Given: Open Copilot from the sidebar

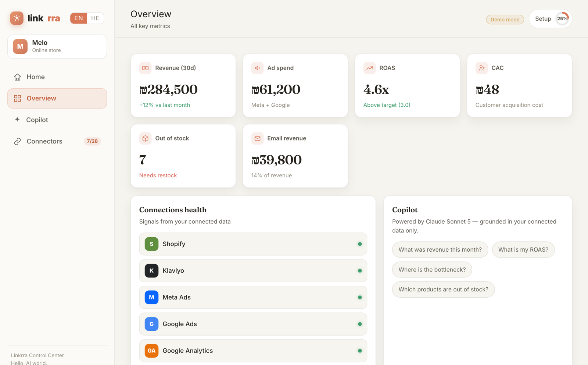Looking at the screenshot, I should coord(57,120).
